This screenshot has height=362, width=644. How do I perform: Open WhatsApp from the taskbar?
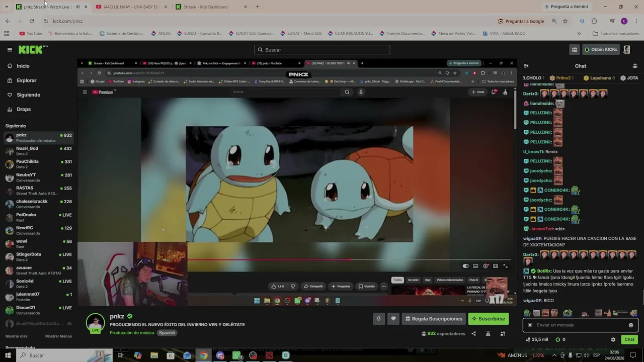click(x=236, y=355)
